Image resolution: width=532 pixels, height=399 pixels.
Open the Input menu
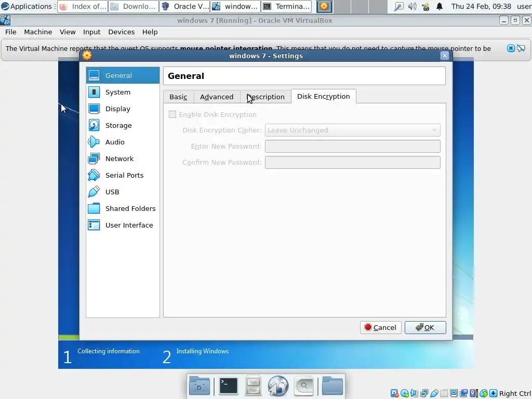[x=91, y=32]
